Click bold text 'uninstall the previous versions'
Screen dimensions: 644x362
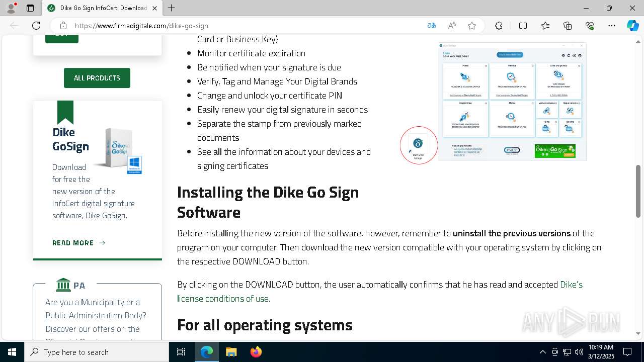[512, 233]
